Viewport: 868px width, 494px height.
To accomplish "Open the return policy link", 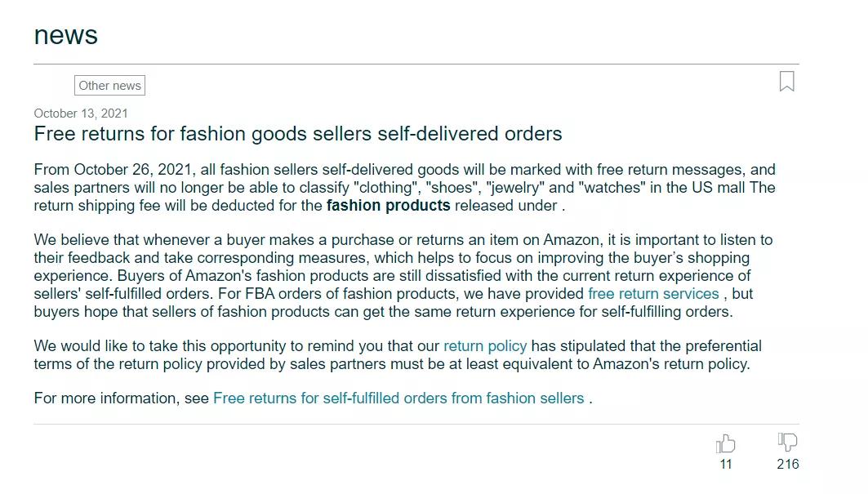I will pyautogui.click(x=485, y=346).
